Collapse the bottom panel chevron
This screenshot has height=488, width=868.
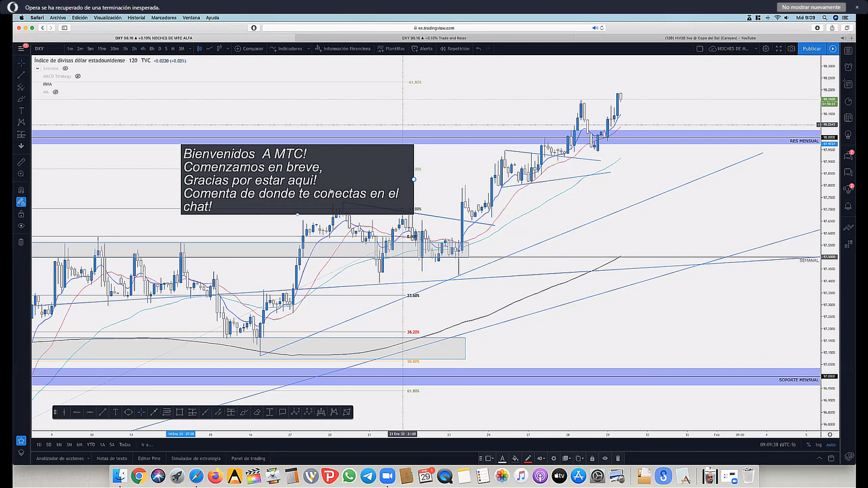(820, 459)
